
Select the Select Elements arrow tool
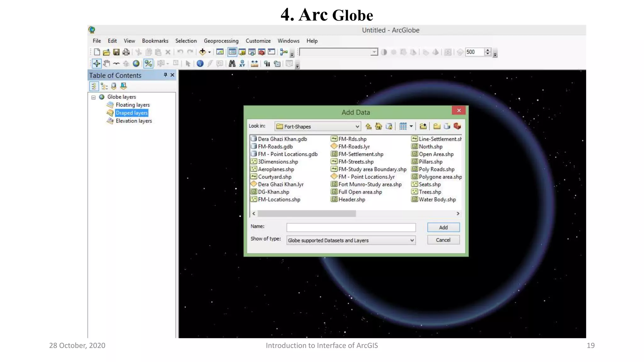tap(188, 64)
